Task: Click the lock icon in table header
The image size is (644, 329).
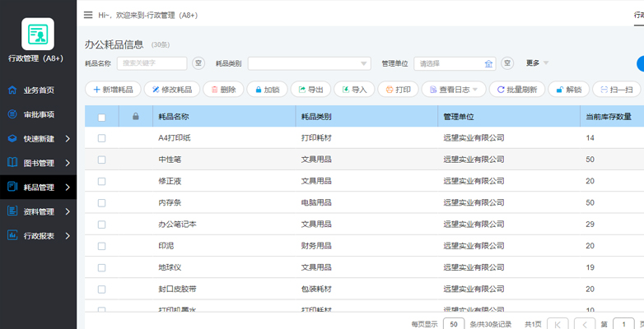Action: [x=135, y=117]
